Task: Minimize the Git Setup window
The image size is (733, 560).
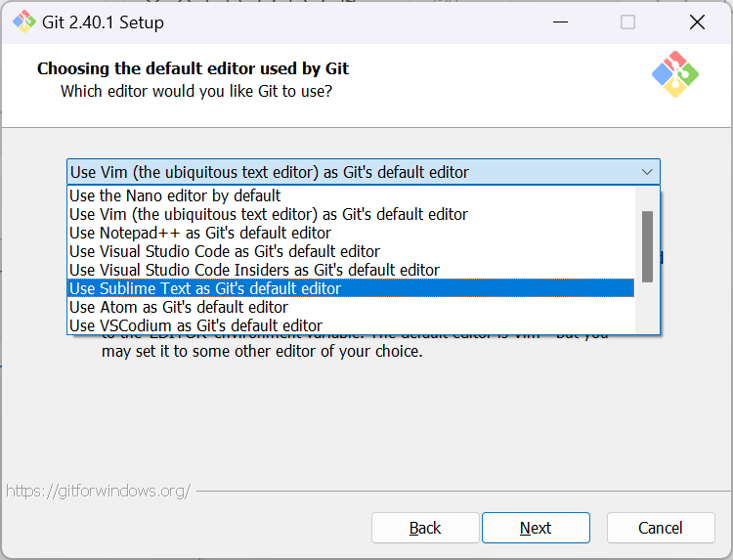Action: tap(560, 22)
